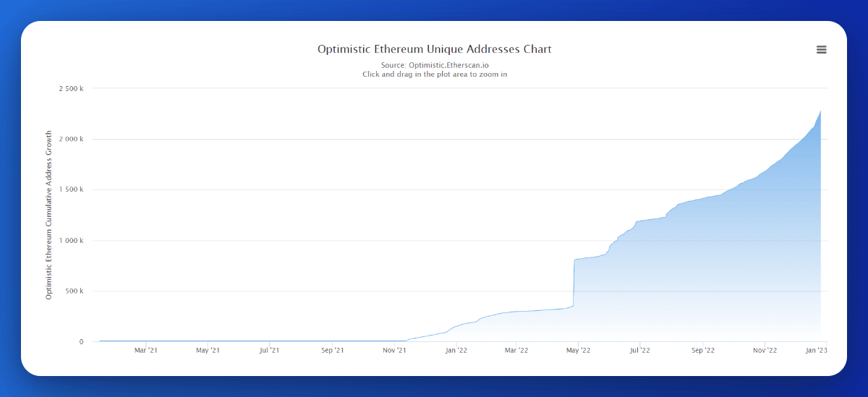Click the Nov '22 x-axis tick label
Viewport: 868px width, 397px height.
(x=765, y=350)
